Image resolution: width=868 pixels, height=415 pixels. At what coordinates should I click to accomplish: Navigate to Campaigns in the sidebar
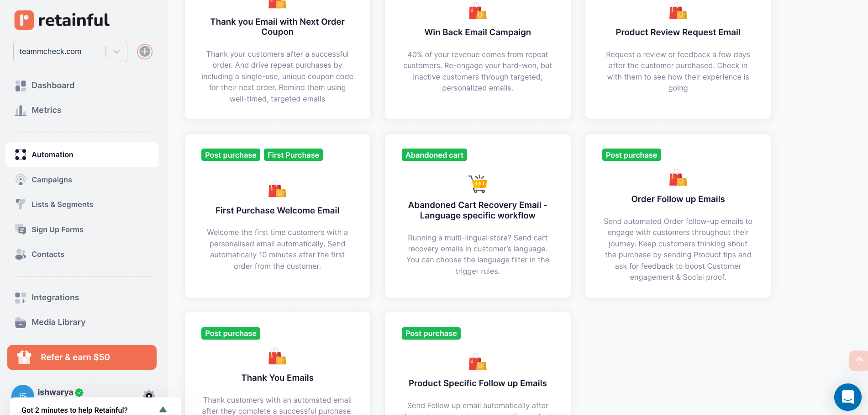click(21, 180)
